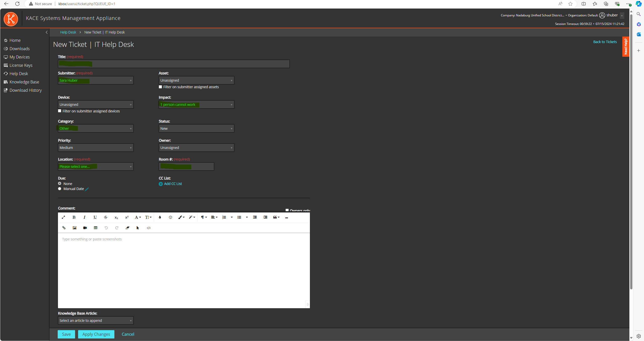Click the Title input field
The image size is (644, 341).
click(174, 64)
